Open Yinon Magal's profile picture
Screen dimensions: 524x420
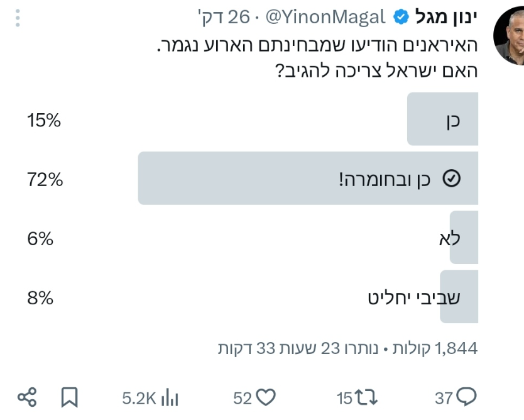point(508,38)
